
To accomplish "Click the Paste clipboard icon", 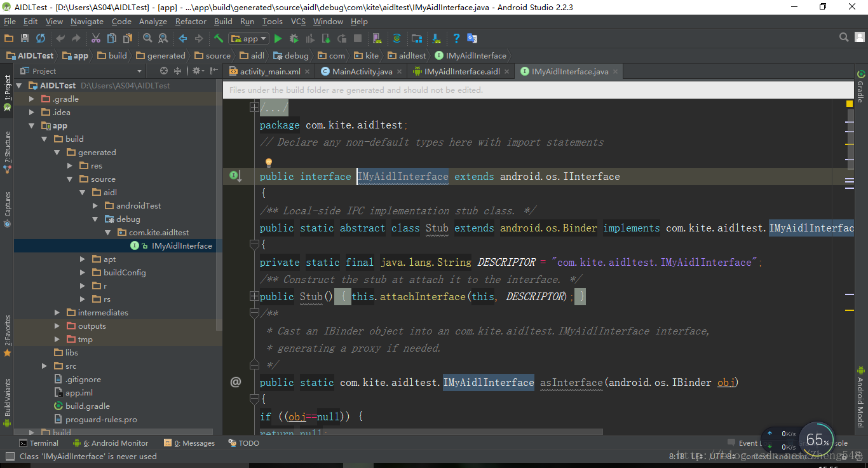I will tap(127, 39).
